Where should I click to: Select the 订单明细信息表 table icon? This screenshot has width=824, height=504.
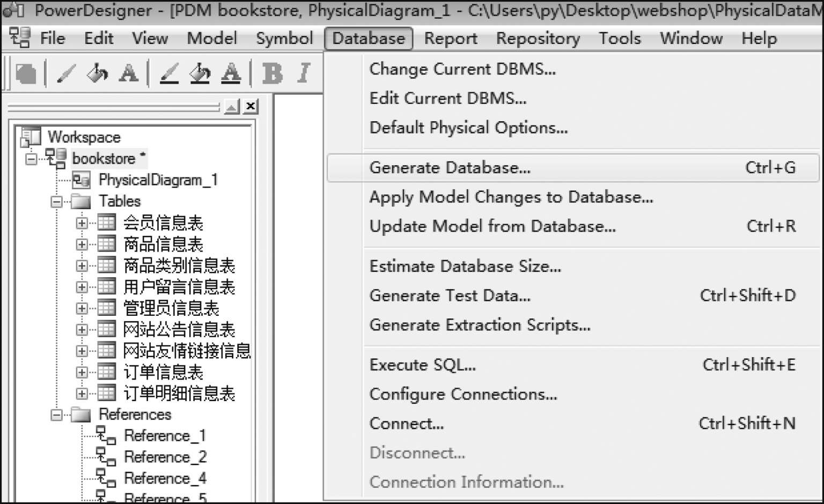click(107, 394)
